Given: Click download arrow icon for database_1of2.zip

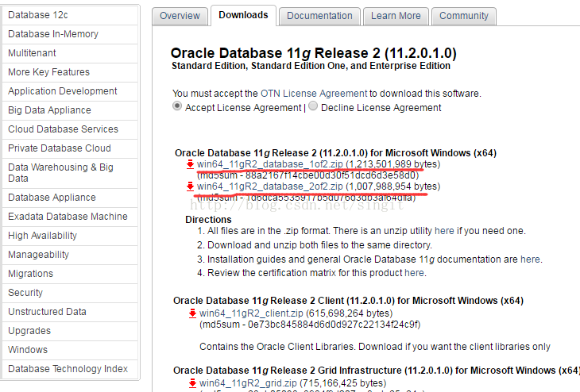Looking at the screenshot, I should [x=190, y=164].
